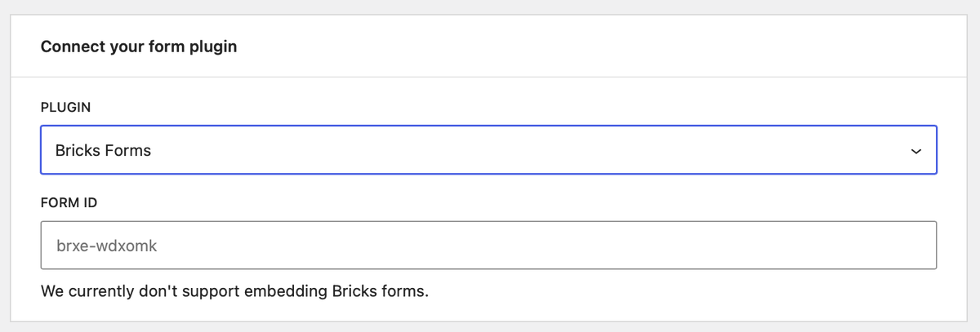Click the empty right side of the Form ID field
The width and height of the screenshot is (980, 332).
pos(735,245)
